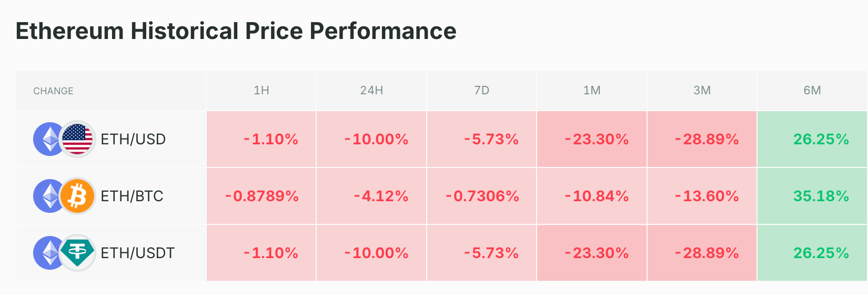The height and width of the screenshot is (295, 868).
Task: Select the 3M column header
Action: (702, 91)
